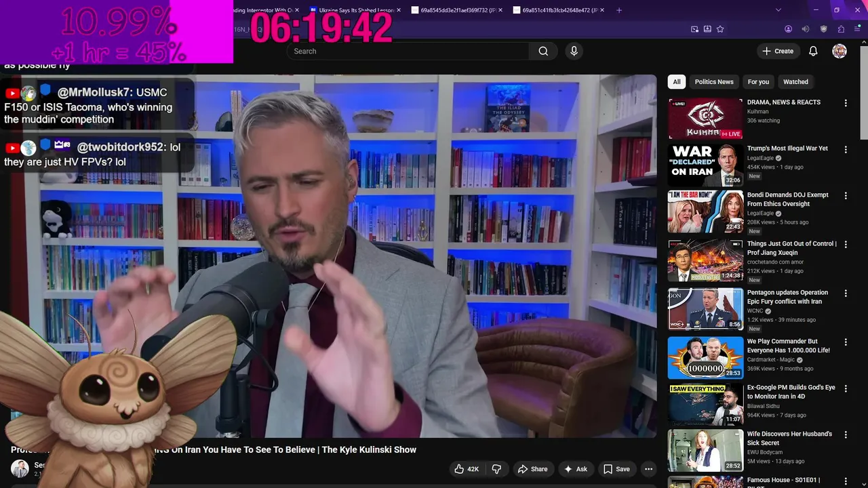This screenshot has height=488, width=868.
Task: Open the War Declared on Iran thumbnail
Action: pos(705,165)
